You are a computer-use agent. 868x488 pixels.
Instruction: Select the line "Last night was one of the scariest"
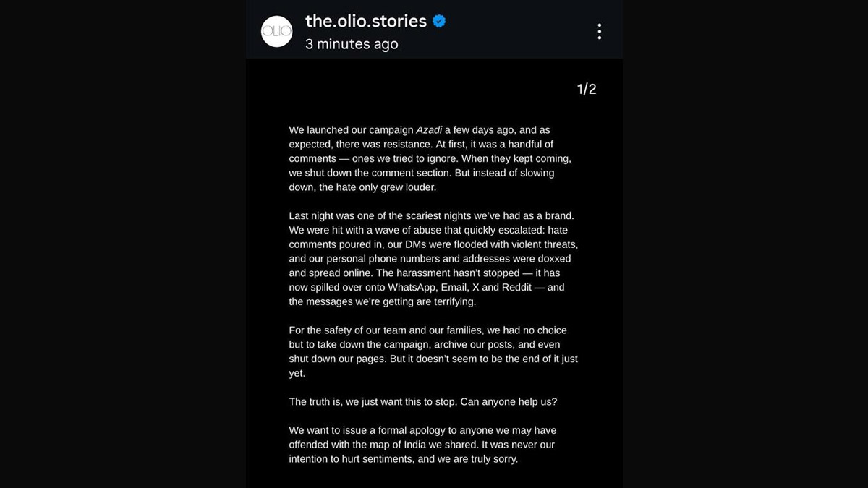pos(431,215)
